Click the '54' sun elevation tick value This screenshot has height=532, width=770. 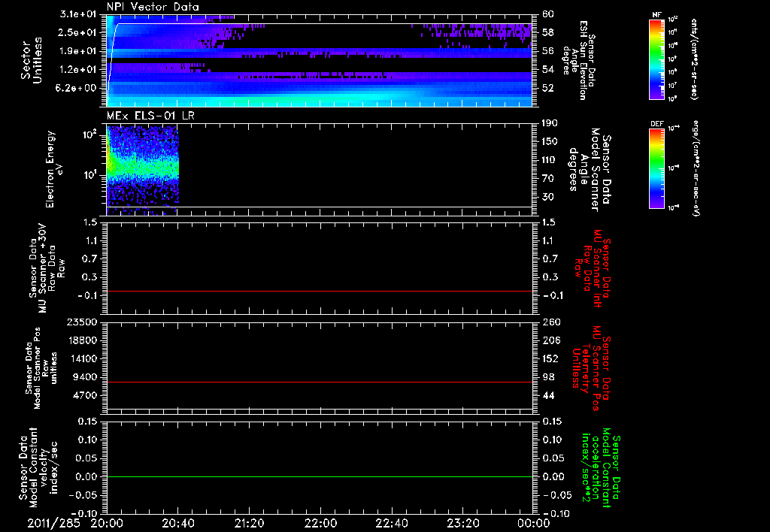click(x=548, y=70)
